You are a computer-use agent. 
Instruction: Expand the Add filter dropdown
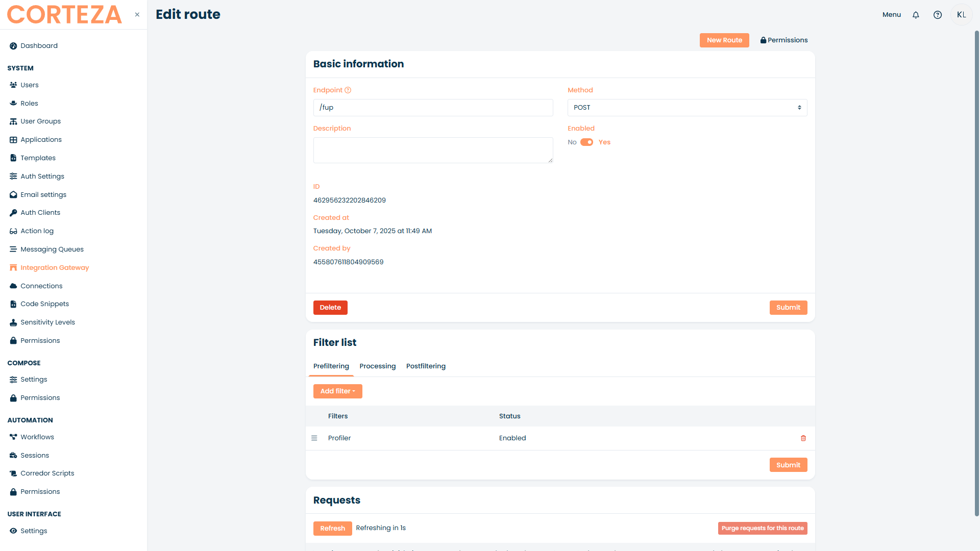338,391
